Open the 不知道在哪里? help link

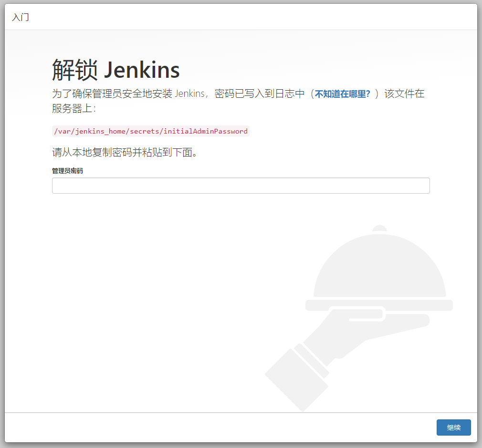pyautogui.click(x=342, y=94)
